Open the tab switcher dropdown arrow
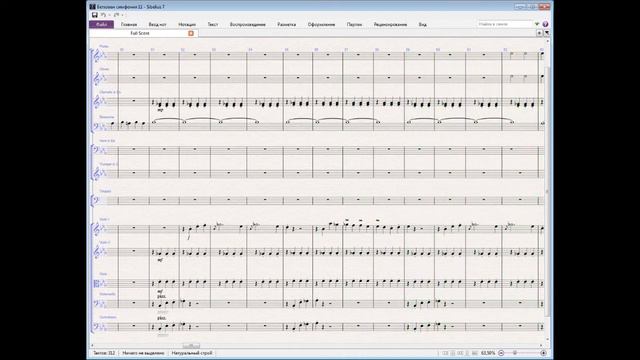 tap(547, 33)
